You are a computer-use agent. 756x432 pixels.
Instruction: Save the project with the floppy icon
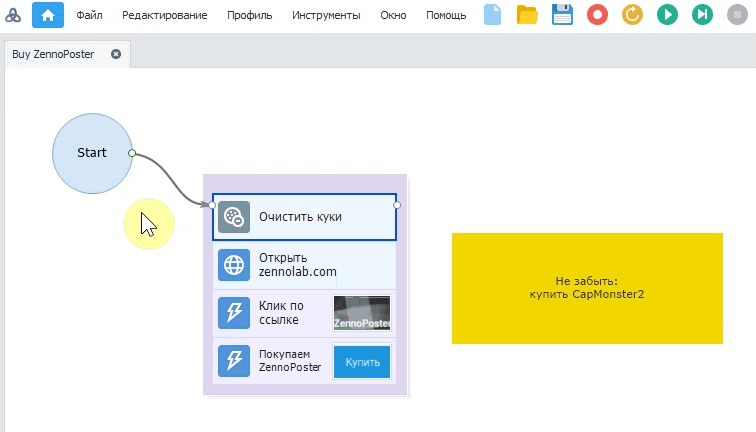coord(562,14)
